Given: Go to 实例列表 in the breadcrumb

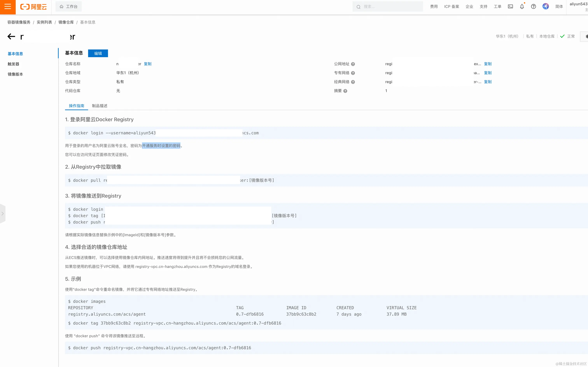Looking at the screenshot, I should pyautogui.click(x=44, y=22).
